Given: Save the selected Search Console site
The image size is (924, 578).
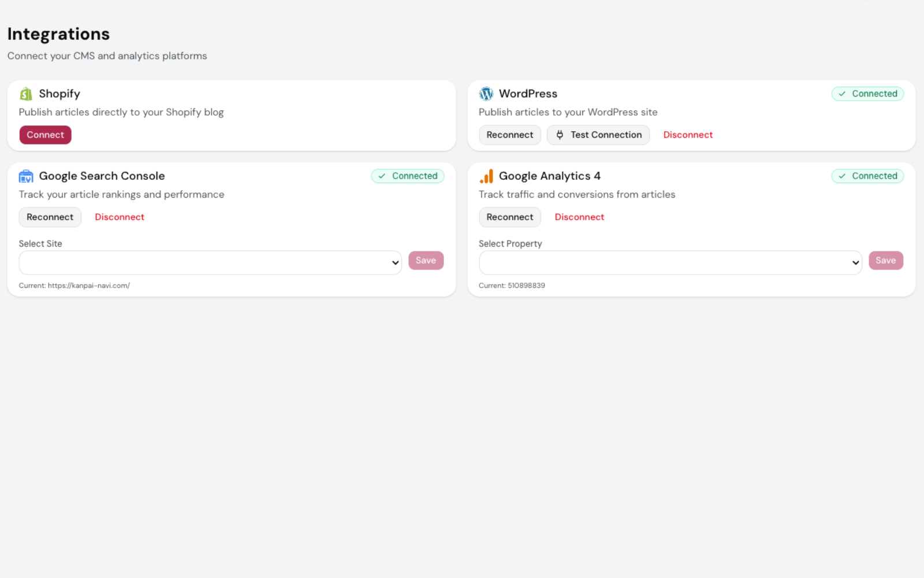Looking at the screenshot, I should pos(426,260).
